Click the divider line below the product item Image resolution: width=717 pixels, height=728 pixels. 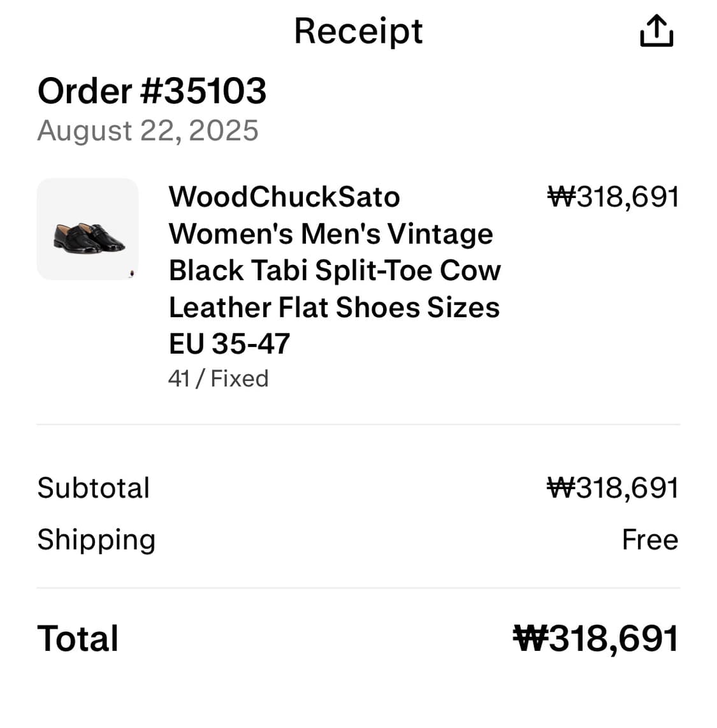358,424
